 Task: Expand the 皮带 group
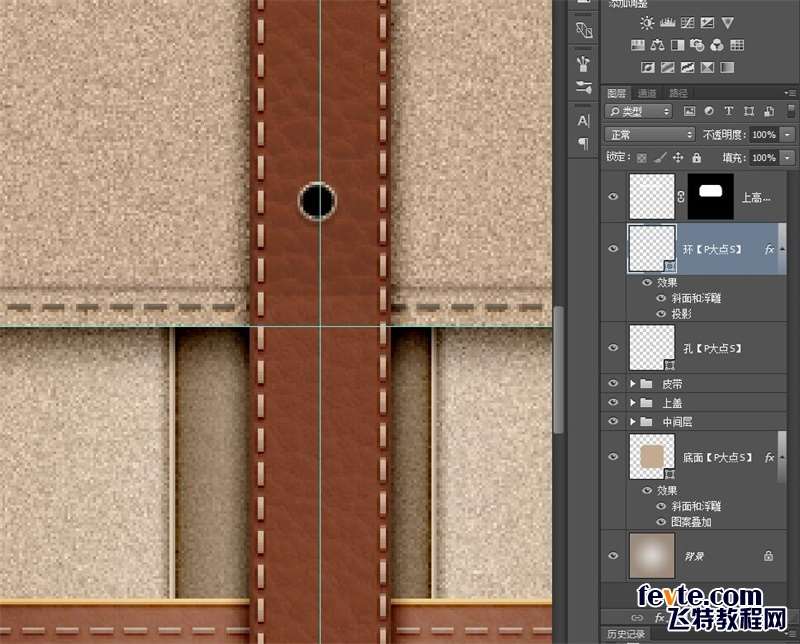click(x=633, y=383)
